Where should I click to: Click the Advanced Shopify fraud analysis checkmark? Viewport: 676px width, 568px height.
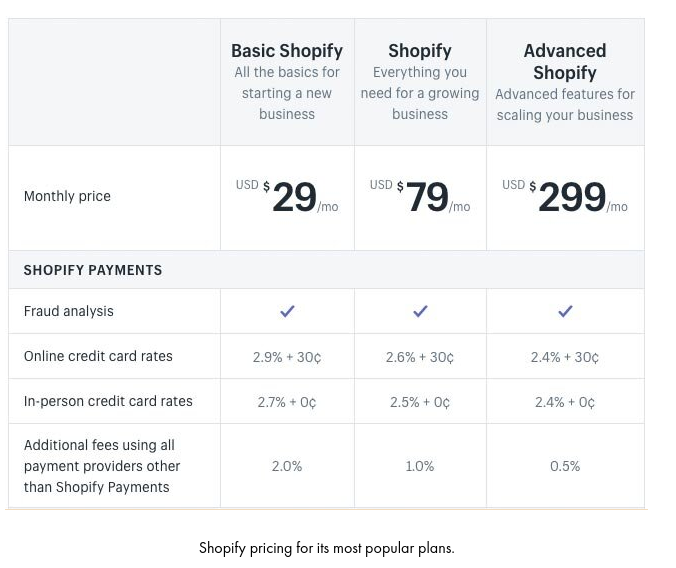(565, 311)
